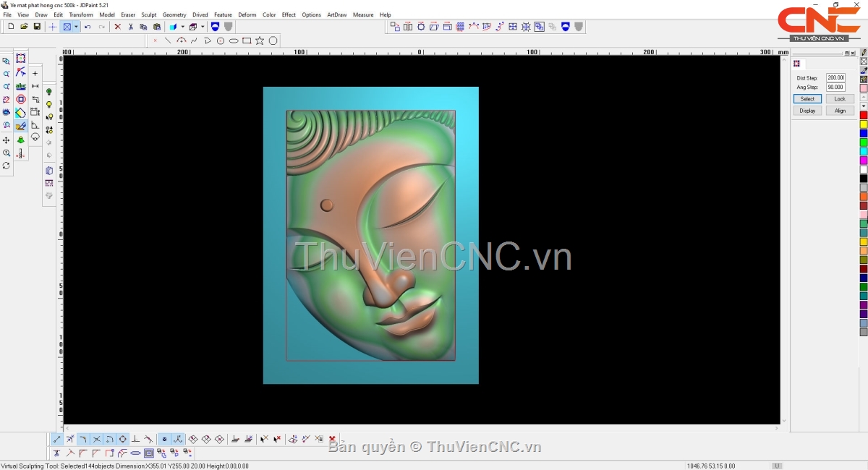Select the star shape drawing tool
This screenshot has height=470, width=868.
[260, 40]
